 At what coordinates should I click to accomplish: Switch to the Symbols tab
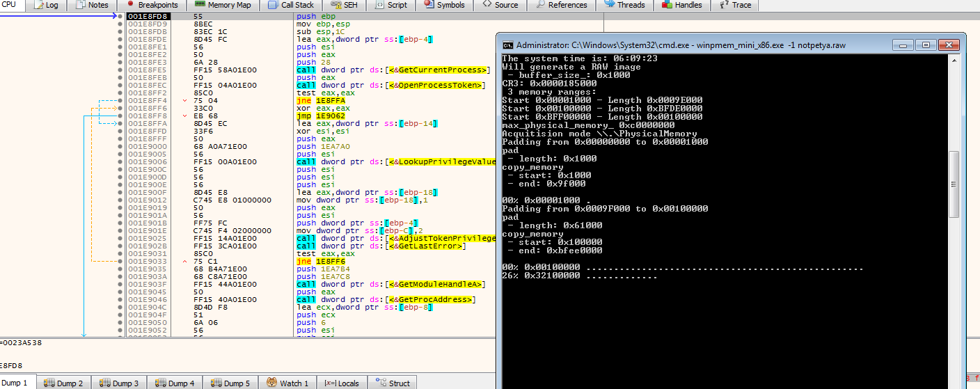(x=444, y=5)
